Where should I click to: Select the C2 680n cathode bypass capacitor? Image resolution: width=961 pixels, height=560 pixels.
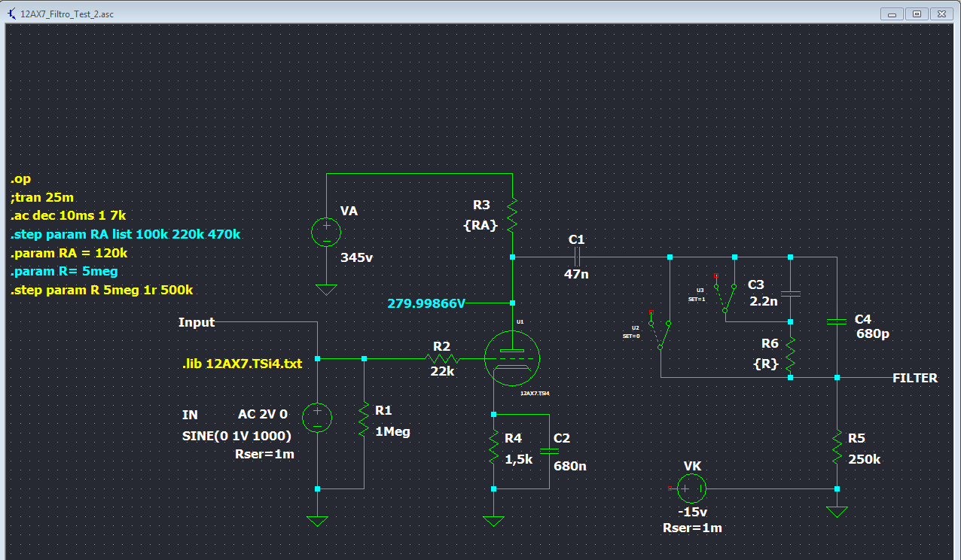(x=550, y=450)
